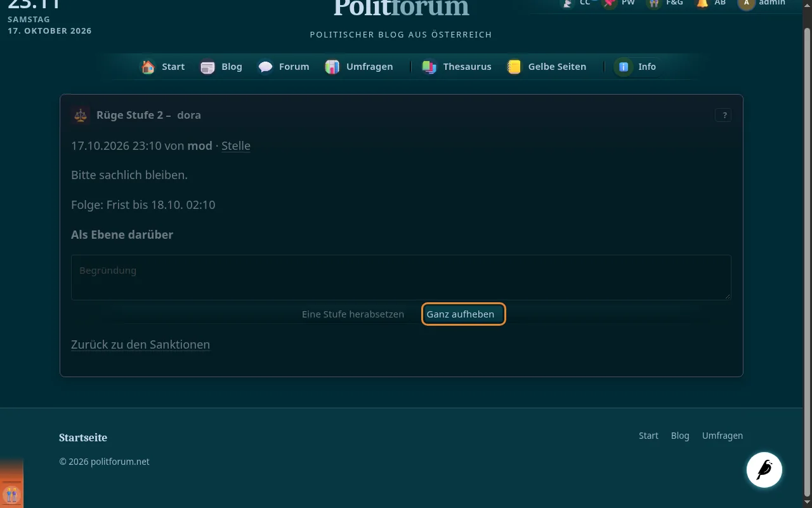The height and width of the screenshot is (508, 812).
Task: Click 'Folge: Frist bis 18.10. 02:10' text
Action: pos(143,204)
